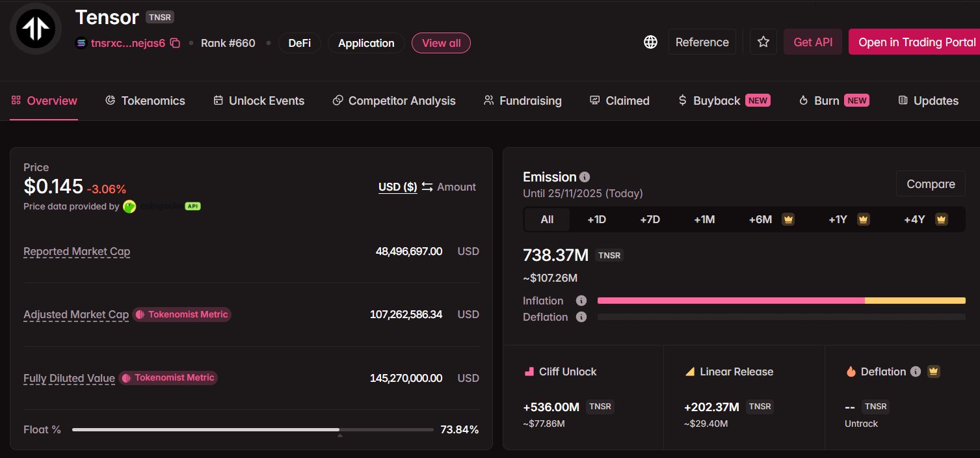The image size is (980, 458).
Task: Click Open in Trading Portal button
Action: 916,42
